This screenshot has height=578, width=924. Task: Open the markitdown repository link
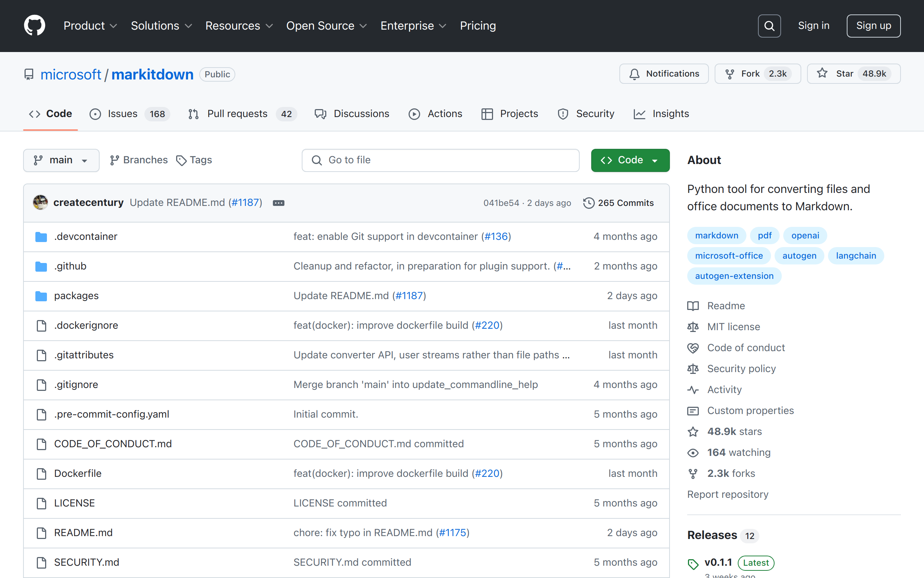pos(152,74)
